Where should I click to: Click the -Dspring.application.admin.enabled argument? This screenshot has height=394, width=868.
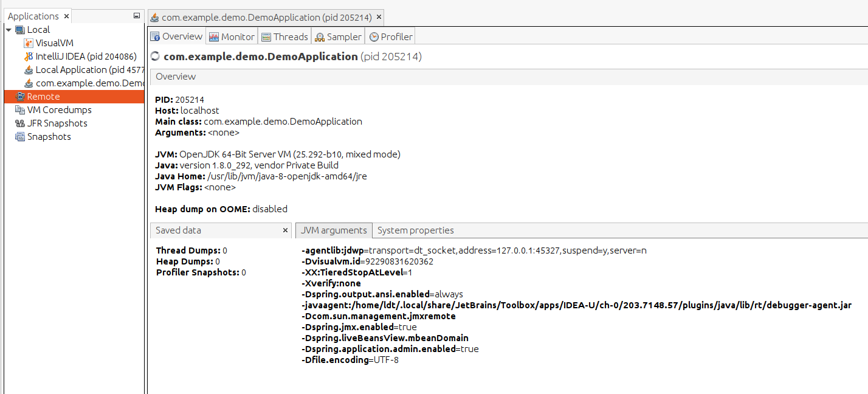390,349
